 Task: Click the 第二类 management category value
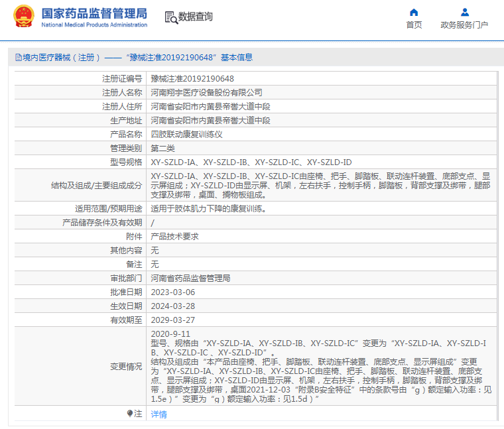pos(162,148)
